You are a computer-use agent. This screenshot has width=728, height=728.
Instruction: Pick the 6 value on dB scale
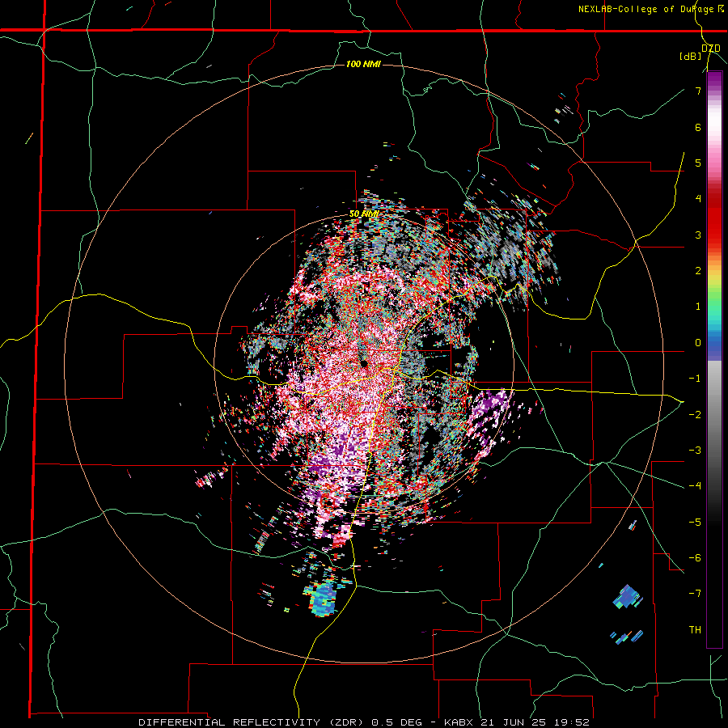698,127
